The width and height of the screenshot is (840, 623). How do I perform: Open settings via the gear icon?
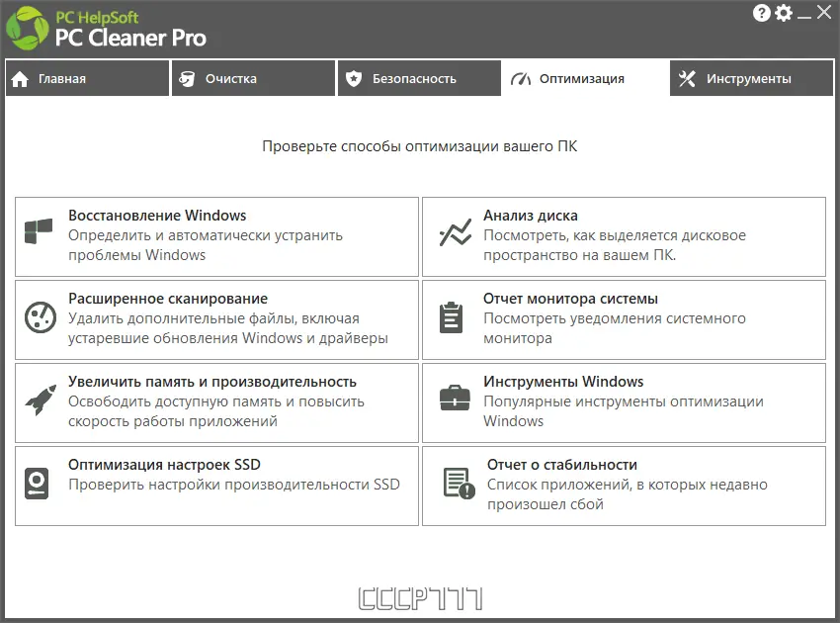(x=784, y=13)
